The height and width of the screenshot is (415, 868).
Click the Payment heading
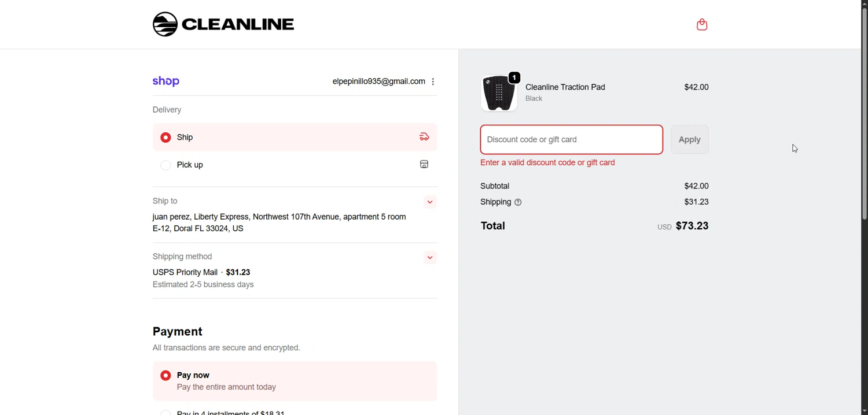[178, 332]
